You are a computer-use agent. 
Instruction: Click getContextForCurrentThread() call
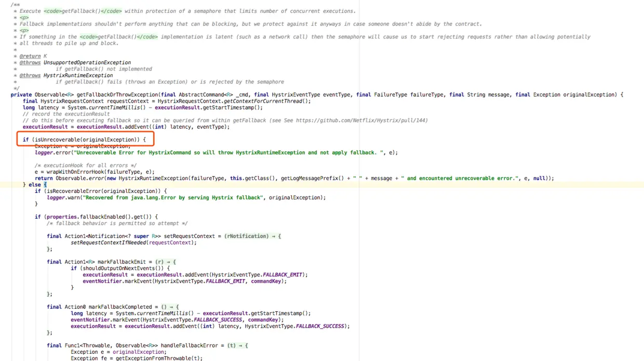tap(267, 101)
